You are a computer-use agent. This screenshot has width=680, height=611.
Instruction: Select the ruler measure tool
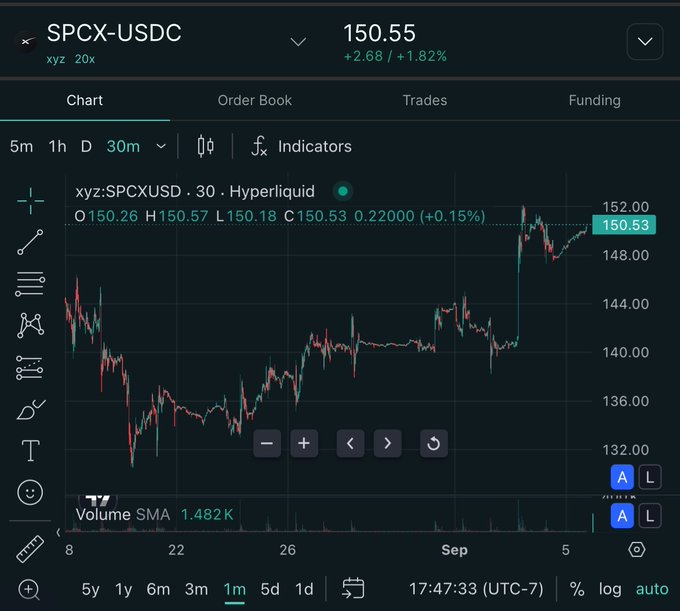point(30,549)
